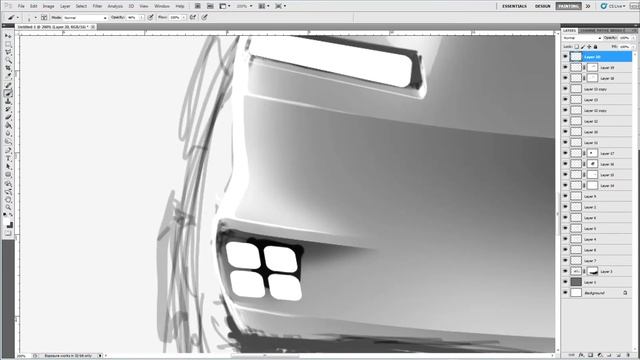Screen dimensions: 640x360
Task: Switch to the Layers panel tab
Action: point(569,31)
